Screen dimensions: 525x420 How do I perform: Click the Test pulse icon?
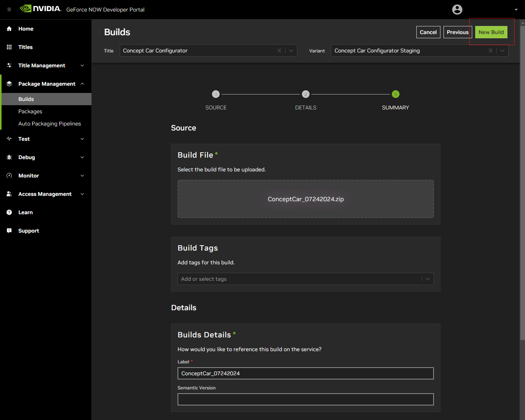9,139
